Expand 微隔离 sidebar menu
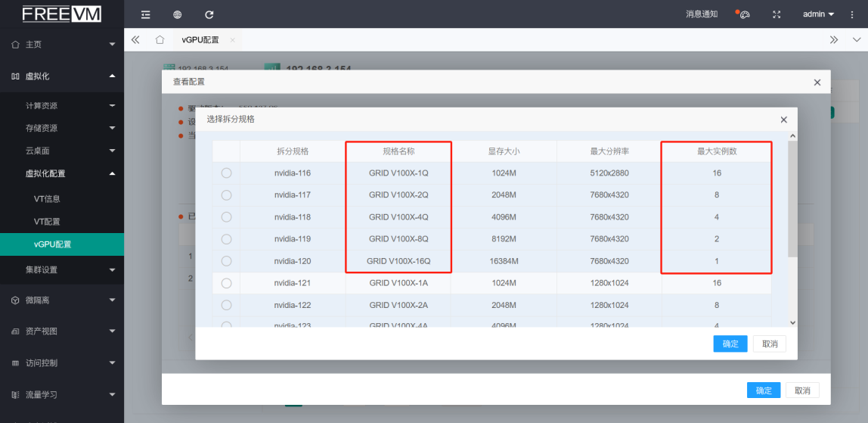 click(62, 300)
